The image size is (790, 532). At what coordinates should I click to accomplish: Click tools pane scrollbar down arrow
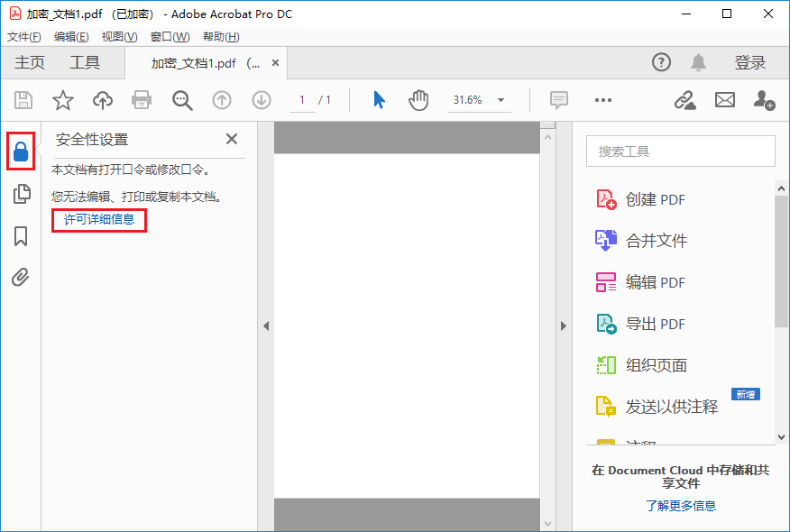[782, 437]
